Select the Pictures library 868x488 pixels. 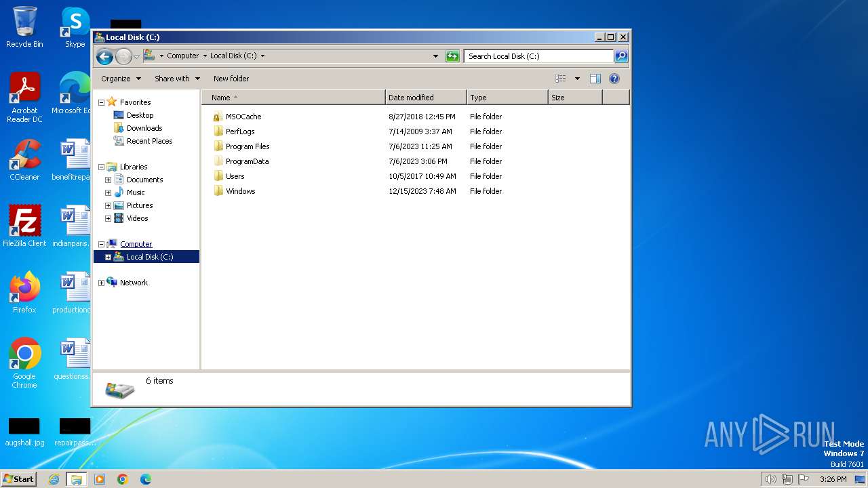pyautogui.click(x=140, y=205)
